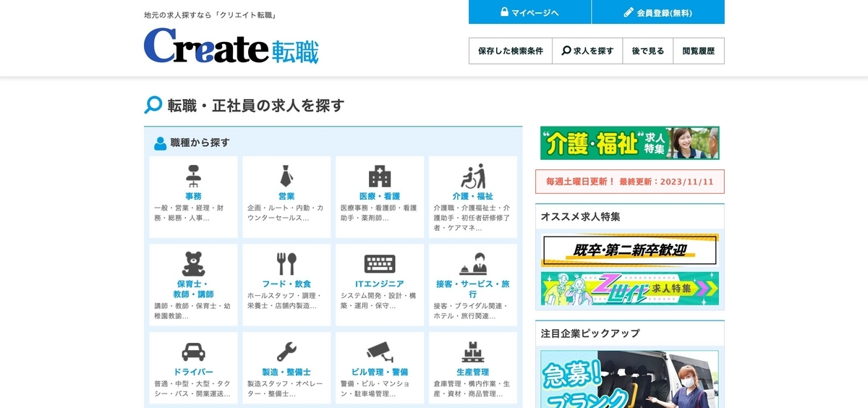Open the 接客・サービス・旅行 category link

tap(473, 289)
